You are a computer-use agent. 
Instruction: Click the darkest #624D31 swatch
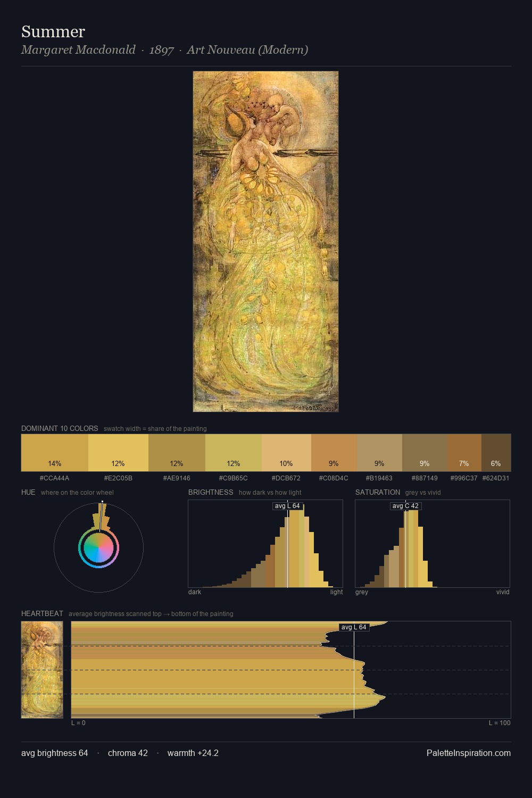[496, 453]
